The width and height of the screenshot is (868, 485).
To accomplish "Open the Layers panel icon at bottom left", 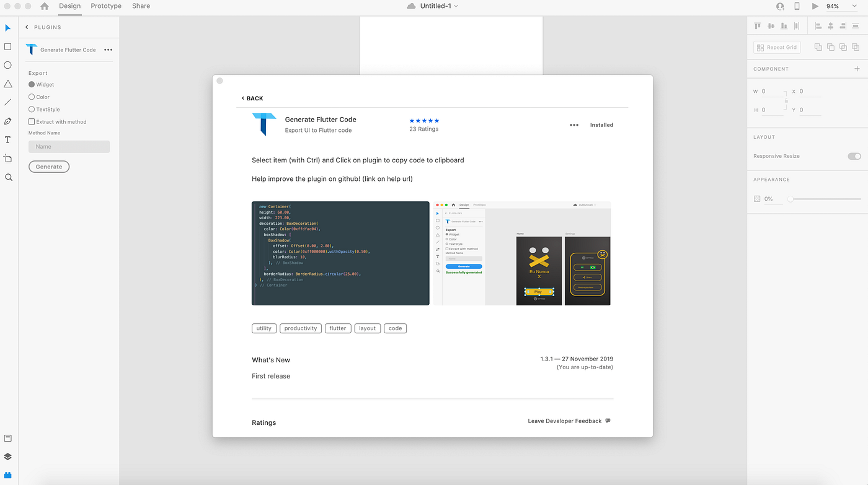I will coord(7,457).
